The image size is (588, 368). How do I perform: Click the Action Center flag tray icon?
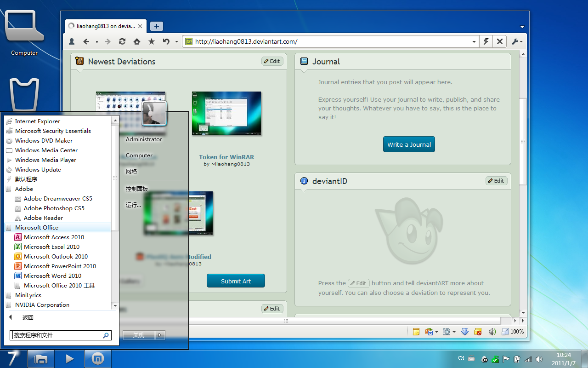tap(506, 359)
